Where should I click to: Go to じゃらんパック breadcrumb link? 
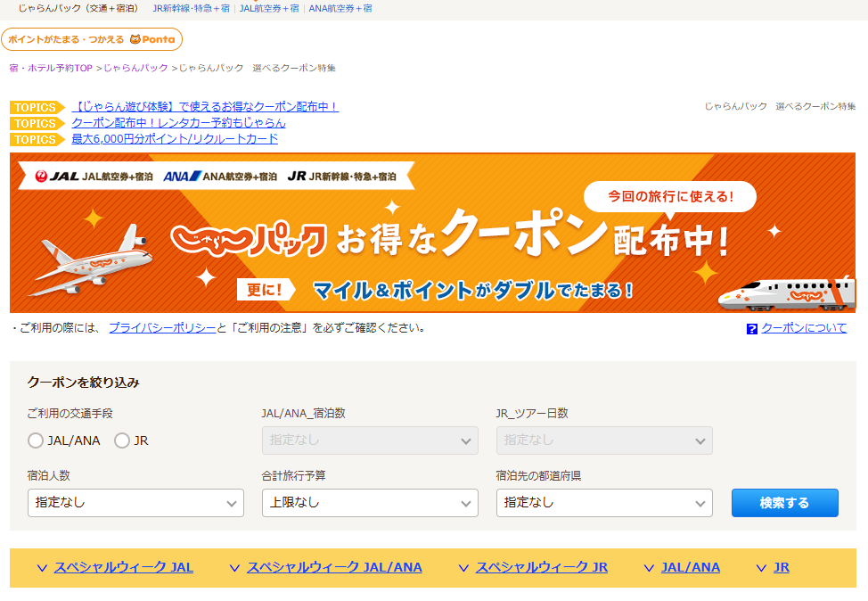[135, 68]
